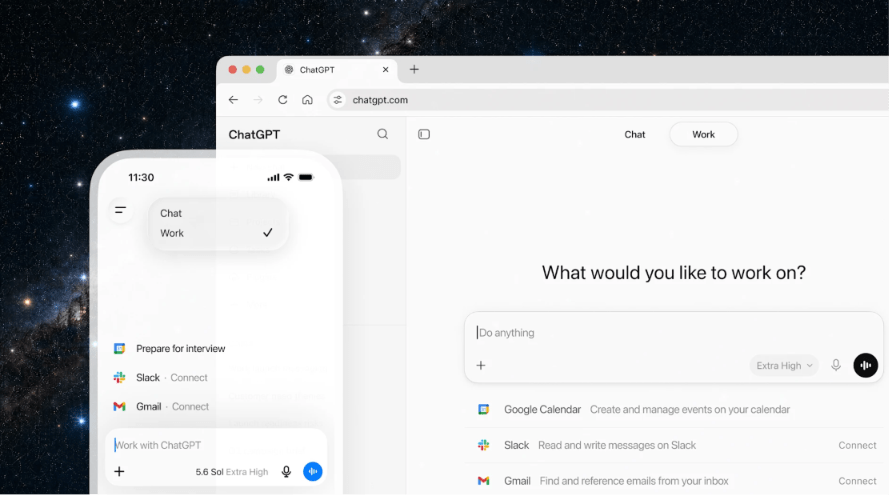The height and width of the screenshot is (495, 889).
Task: Connect Gmail in the desktop window
Action: [857, 481]
